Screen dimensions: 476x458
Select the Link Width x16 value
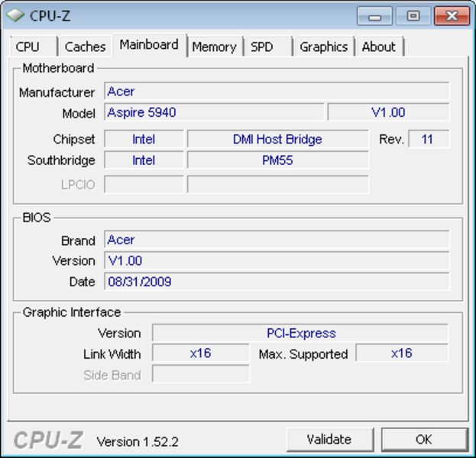[201, 353]
